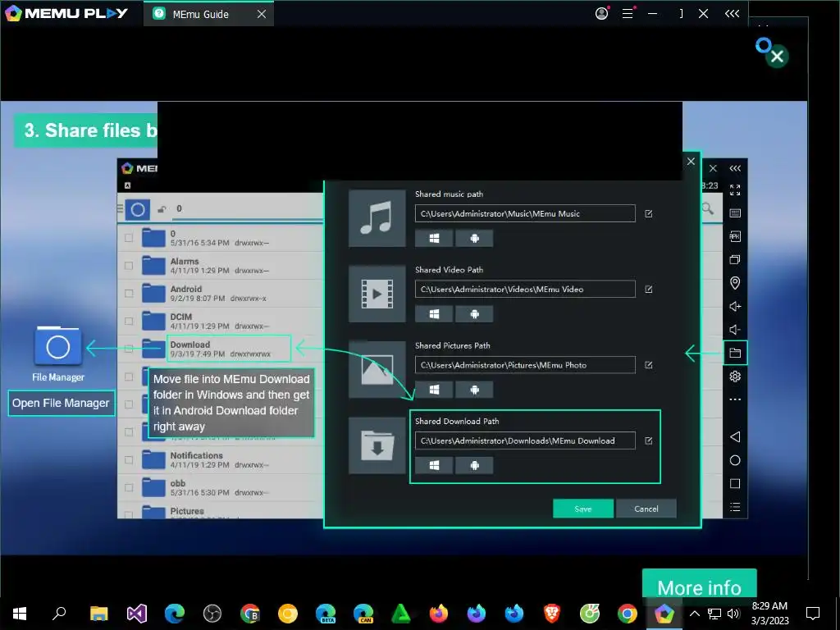Click the Android back triangle button
This screenshot has width=840, height=630.
pos(735,436)
